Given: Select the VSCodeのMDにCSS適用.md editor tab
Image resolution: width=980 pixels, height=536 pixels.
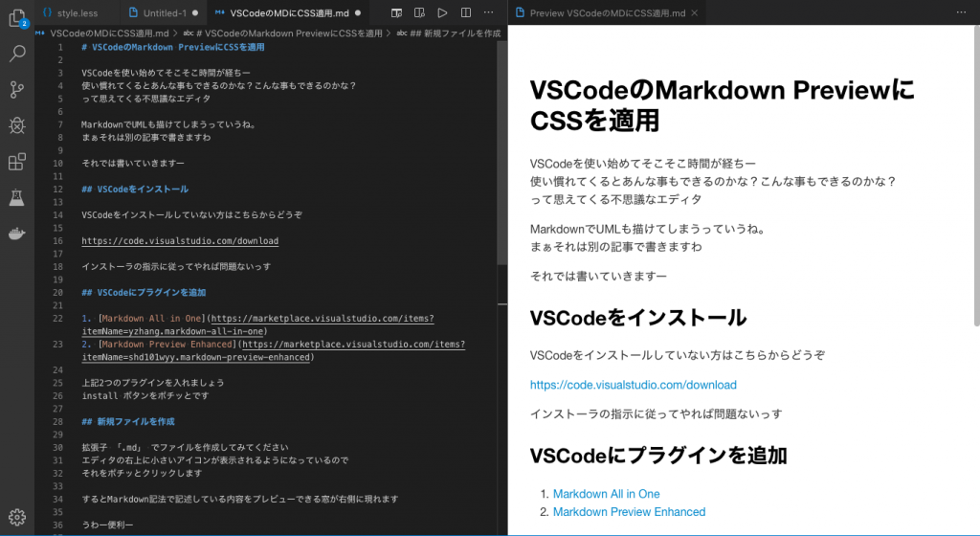Looking at the screenshot, I should point(287,13).
